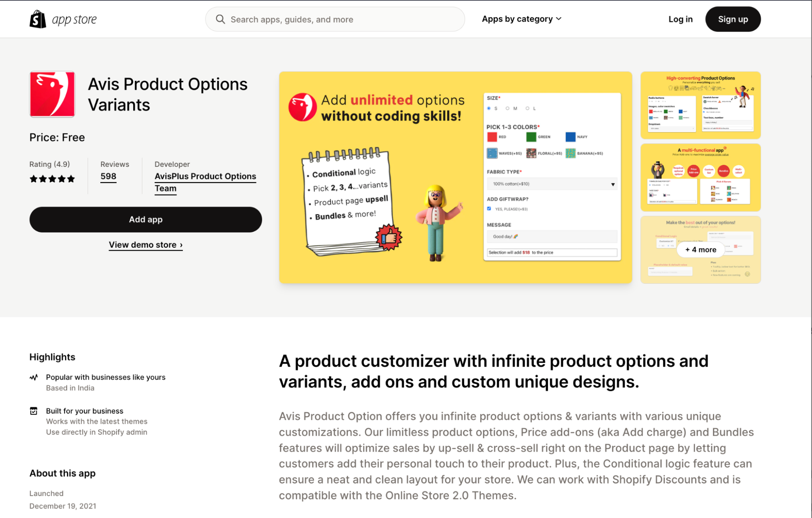This screenshot has height=518, width=812.
Task: Open the Fabric Type dropdown
Action: [x=552, y=184]
